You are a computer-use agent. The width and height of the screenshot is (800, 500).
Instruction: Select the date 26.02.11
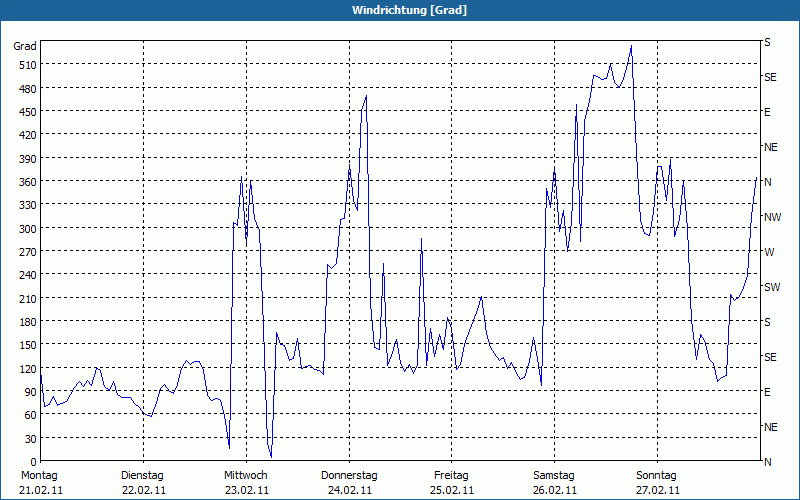click(555, 490)
